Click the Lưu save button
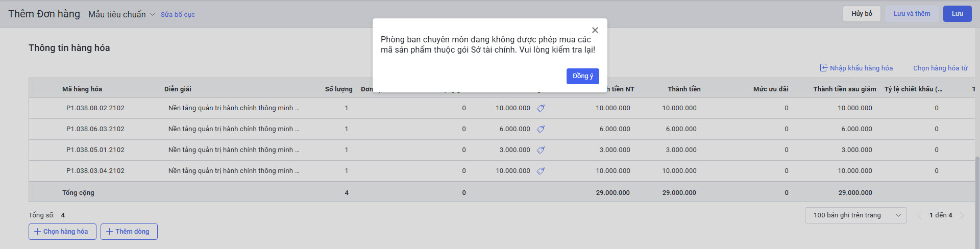The image size is (980, 249). tap(957, 14)
